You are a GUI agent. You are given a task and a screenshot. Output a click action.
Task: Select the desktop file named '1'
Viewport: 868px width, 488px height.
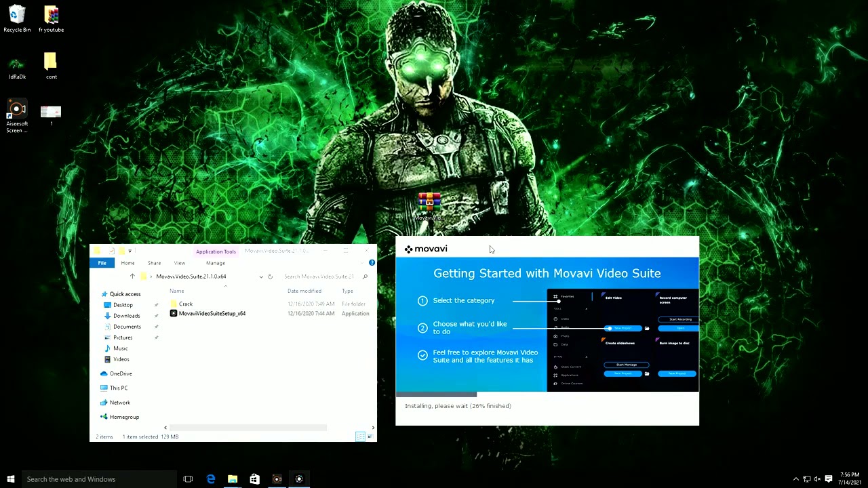(x=51, y=114)
